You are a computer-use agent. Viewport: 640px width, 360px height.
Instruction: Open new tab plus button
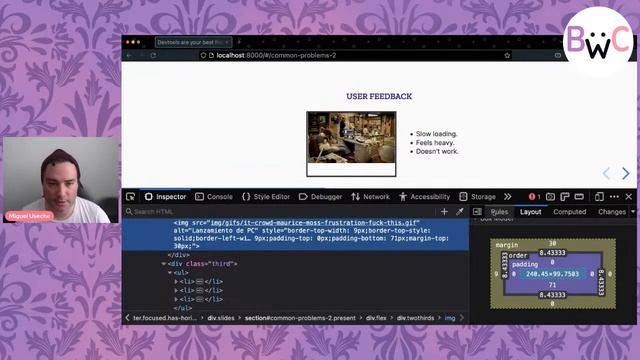239,42
